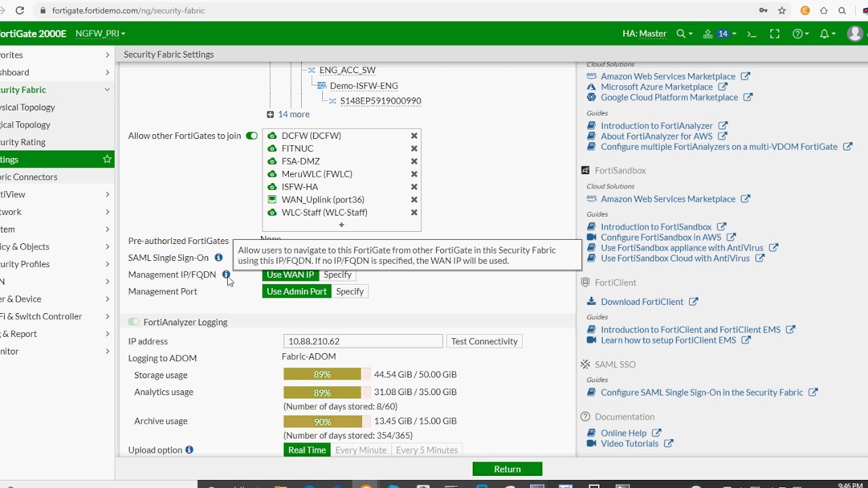Select Use WAN IP option
The height and width of the screenshot is (488, 868).
click(290, 274)
